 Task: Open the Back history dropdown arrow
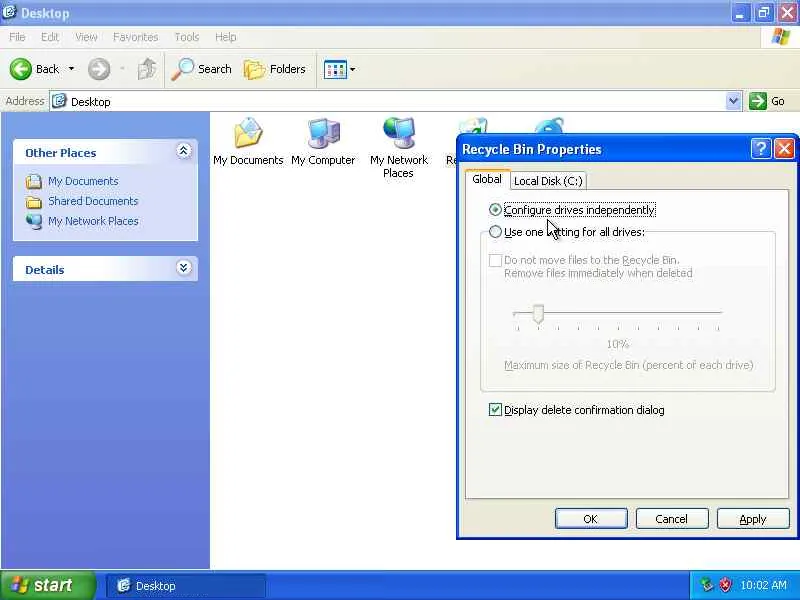click(x=71, y=69)
